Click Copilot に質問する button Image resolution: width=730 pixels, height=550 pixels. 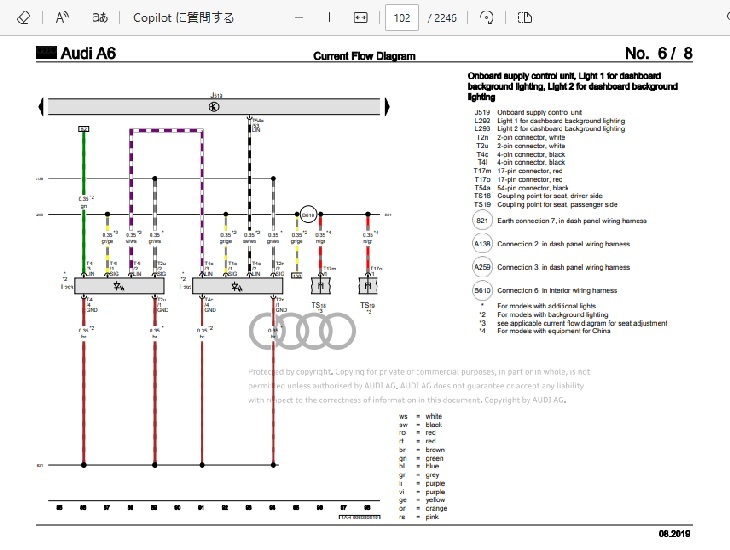coord(183,18)
